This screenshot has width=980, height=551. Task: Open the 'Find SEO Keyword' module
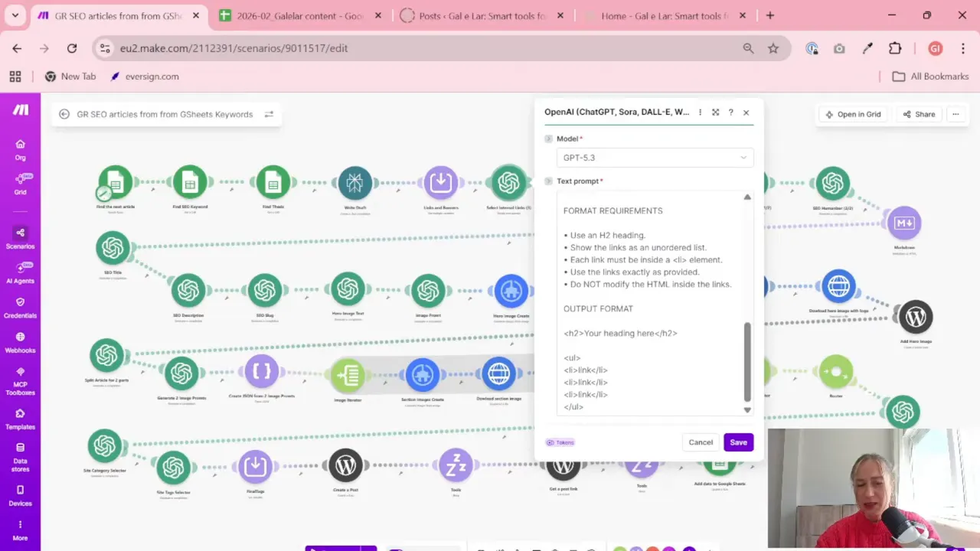(190, 182)
